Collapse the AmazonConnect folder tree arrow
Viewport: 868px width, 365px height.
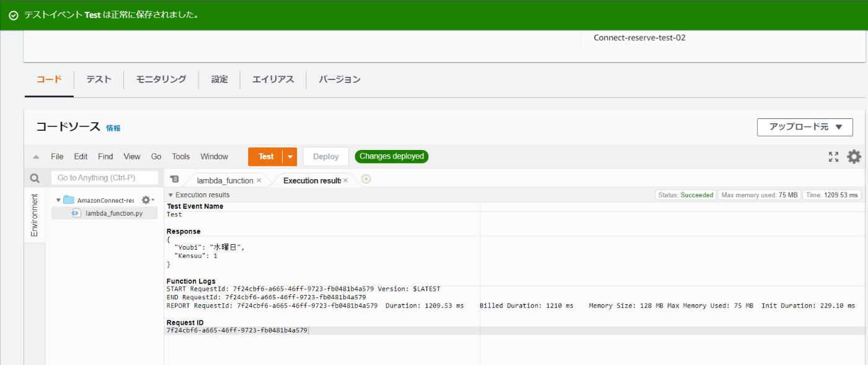(x=58, y=200)
